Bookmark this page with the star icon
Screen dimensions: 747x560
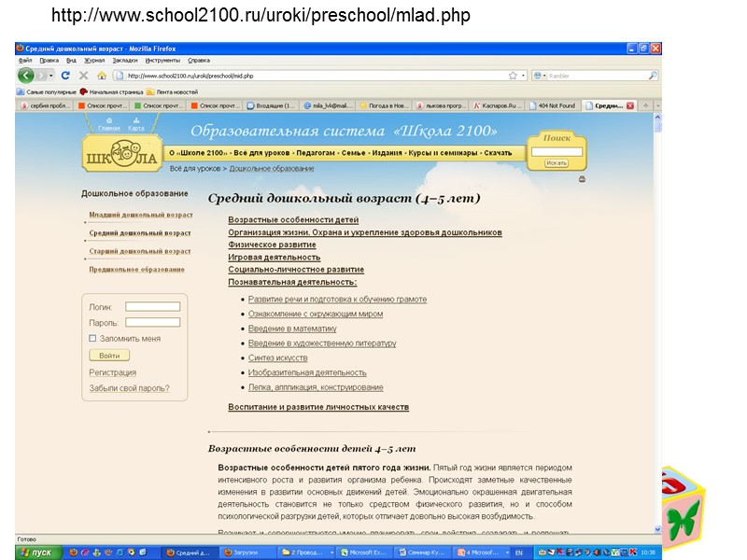click(513, 76)
